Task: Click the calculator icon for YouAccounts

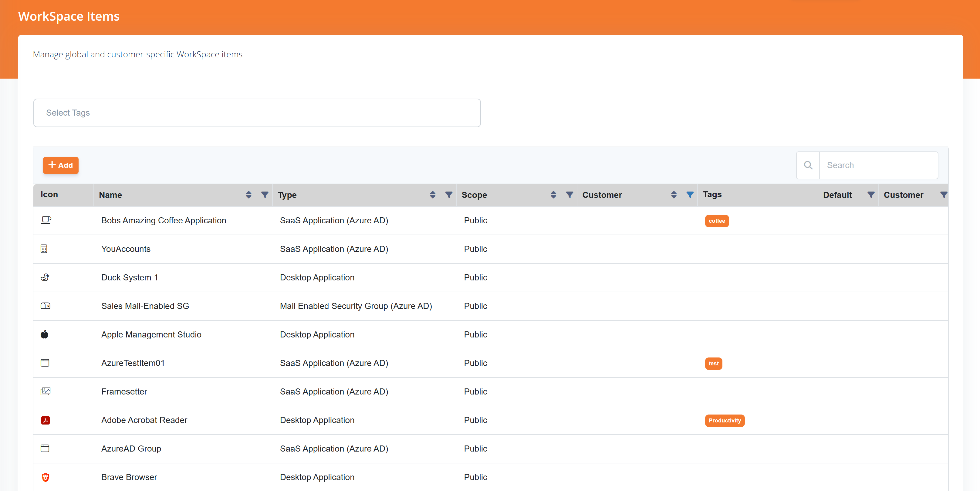Action: [x=44, y=249]
